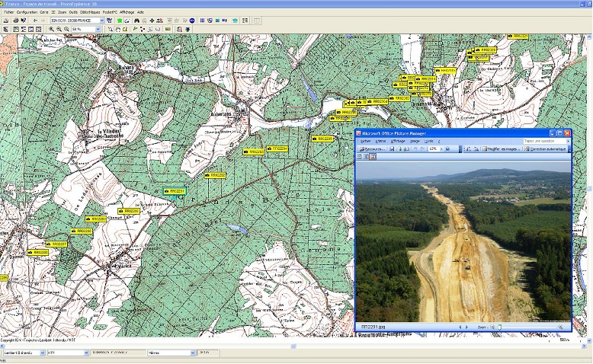Click Correction automatique button
This screenshot has height=364, width=593.
pyautogui.click(x=545, y=149)
